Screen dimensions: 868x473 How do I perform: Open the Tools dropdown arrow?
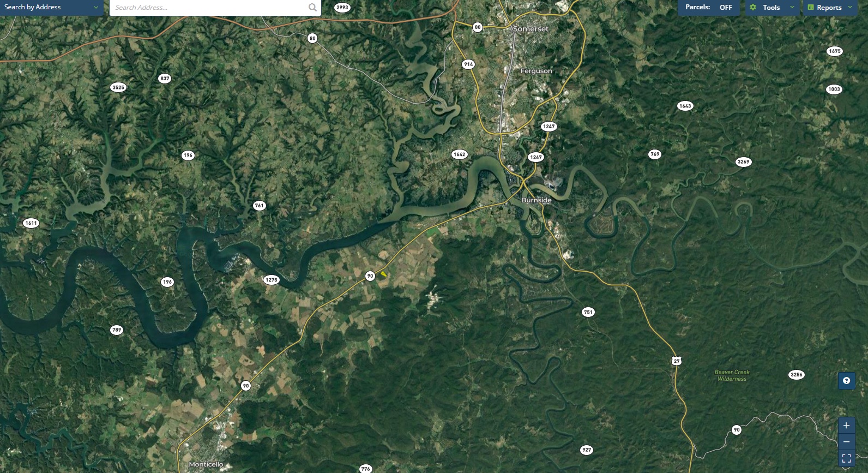click(x=792, y=7)
